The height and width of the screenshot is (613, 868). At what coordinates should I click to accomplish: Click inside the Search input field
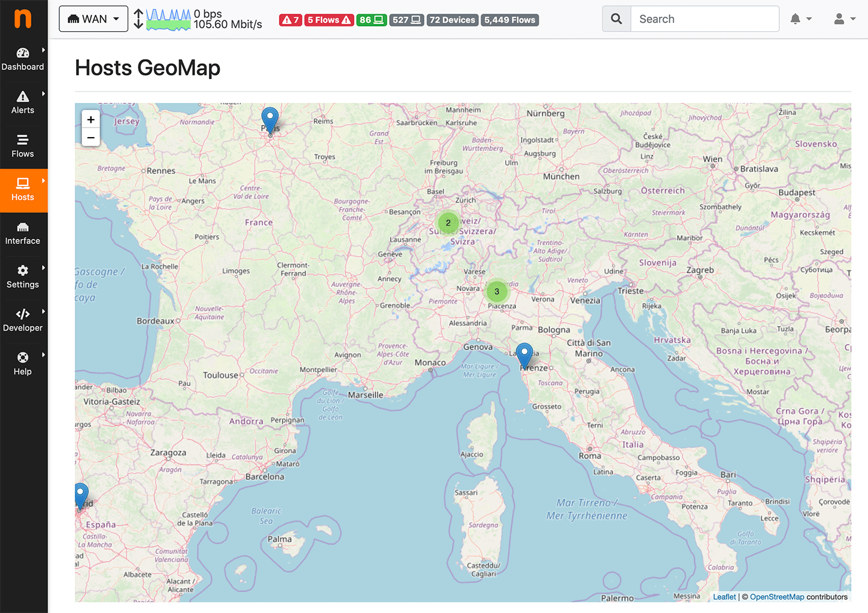tap(705, 19)
